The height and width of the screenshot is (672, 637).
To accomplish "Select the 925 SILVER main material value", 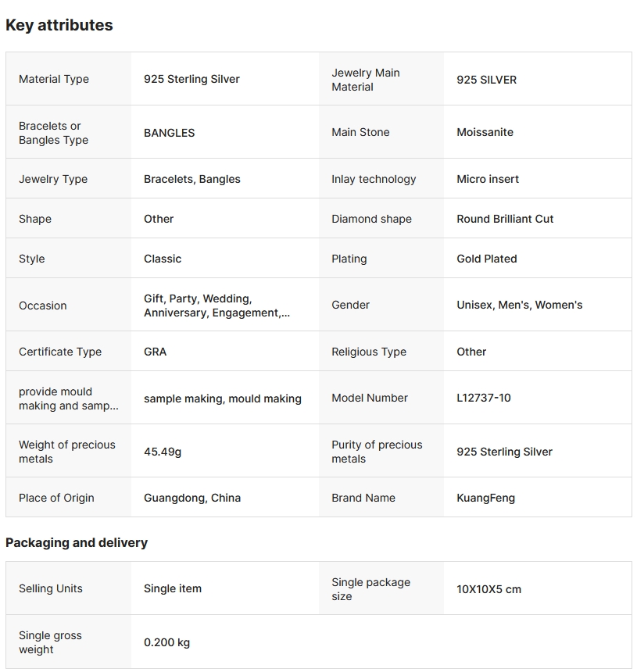I will pos(486,80).
